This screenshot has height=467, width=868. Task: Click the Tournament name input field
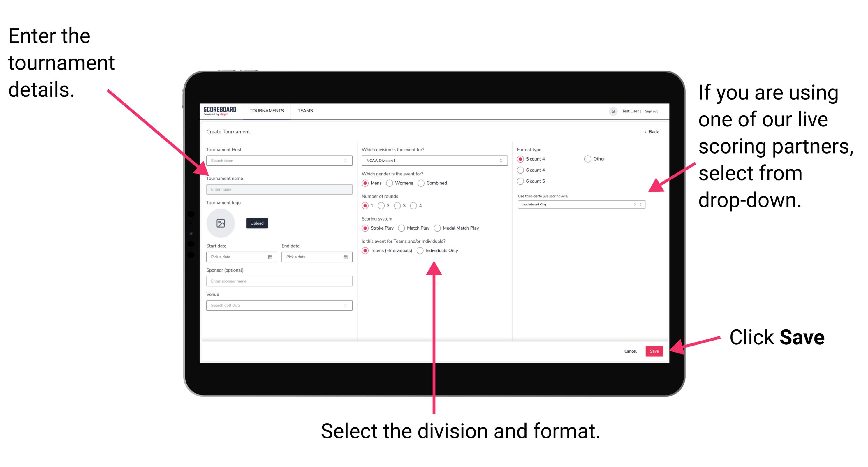(278, 189)
